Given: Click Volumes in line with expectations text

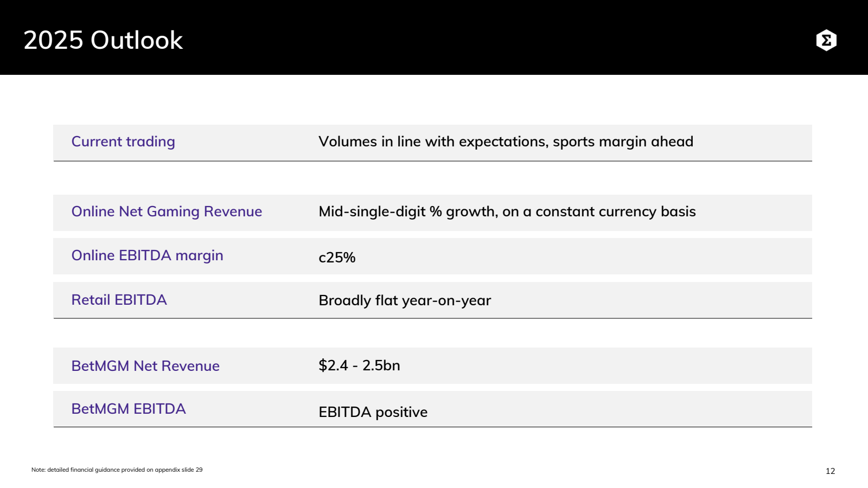Looking at the screenshot, I should (x=433, y=142).
